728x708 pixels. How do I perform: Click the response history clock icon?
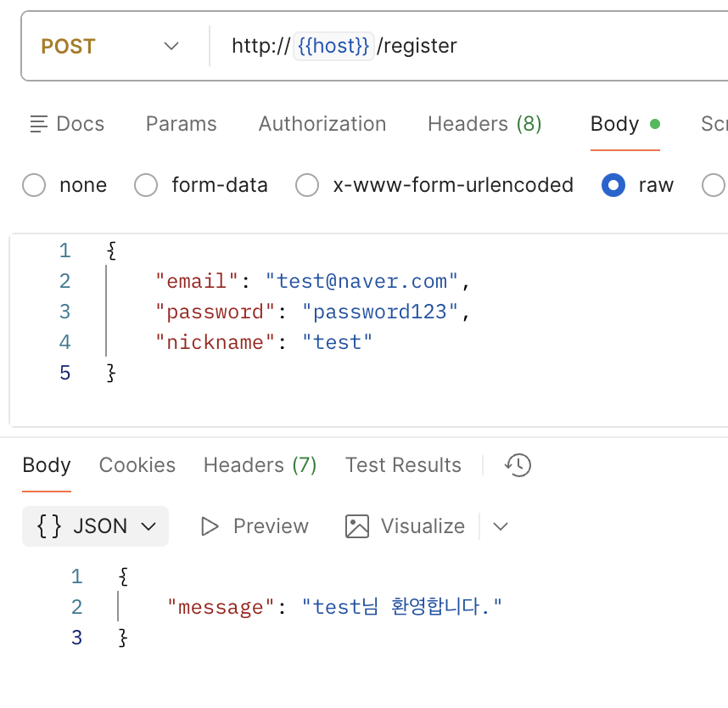[518, 464]
